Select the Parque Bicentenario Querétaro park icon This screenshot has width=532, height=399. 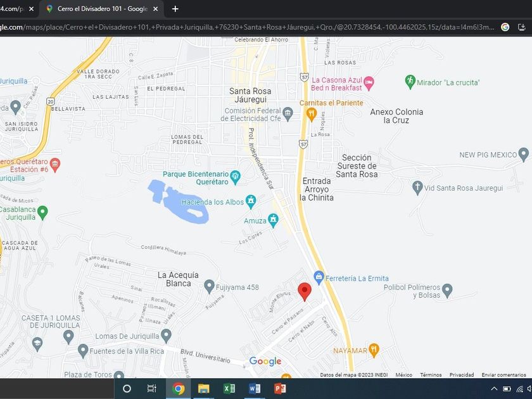click(x=235, y=177)
